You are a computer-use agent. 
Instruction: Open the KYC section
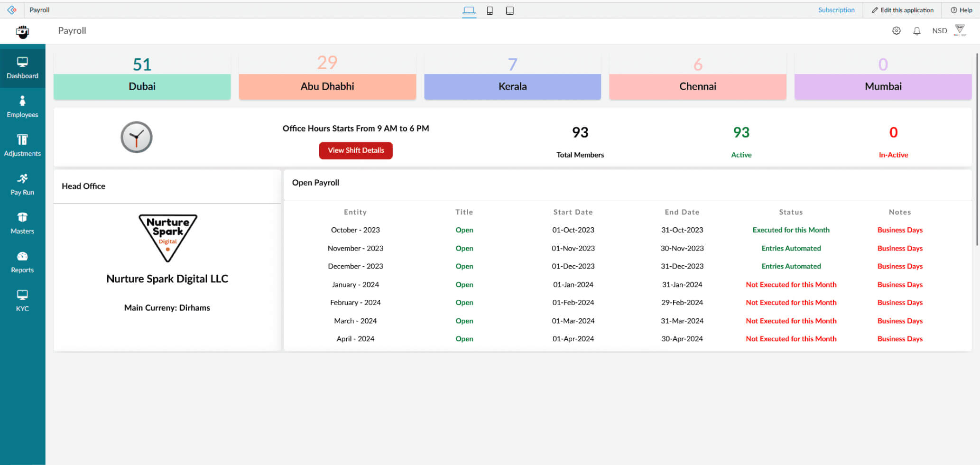(x=22, y=300)
